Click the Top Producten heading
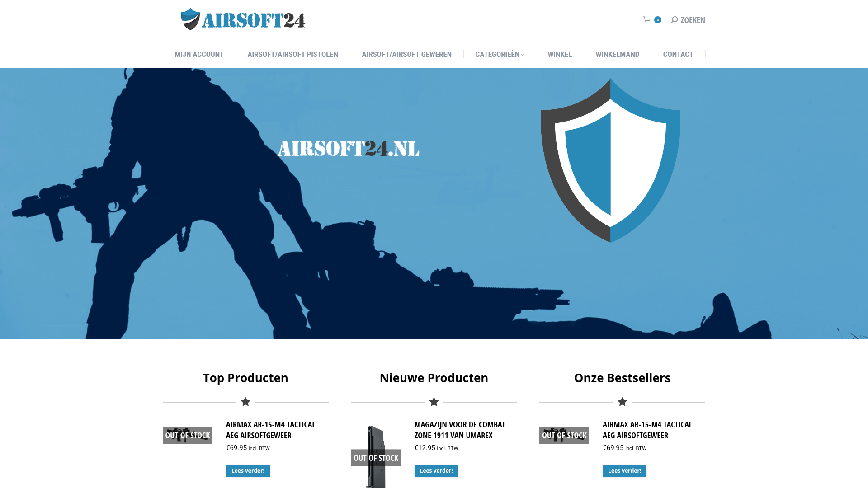Viewport: 868px width, 488px height. [245, 378]
